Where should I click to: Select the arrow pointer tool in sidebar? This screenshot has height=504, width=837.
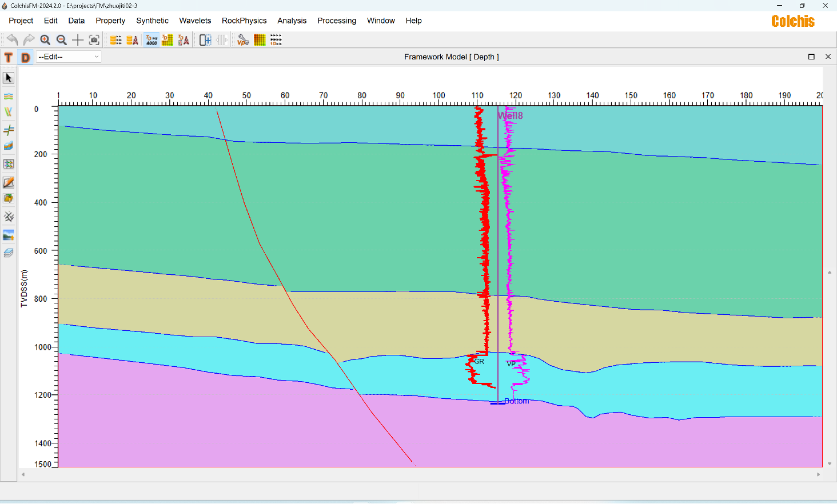[9, 78]
